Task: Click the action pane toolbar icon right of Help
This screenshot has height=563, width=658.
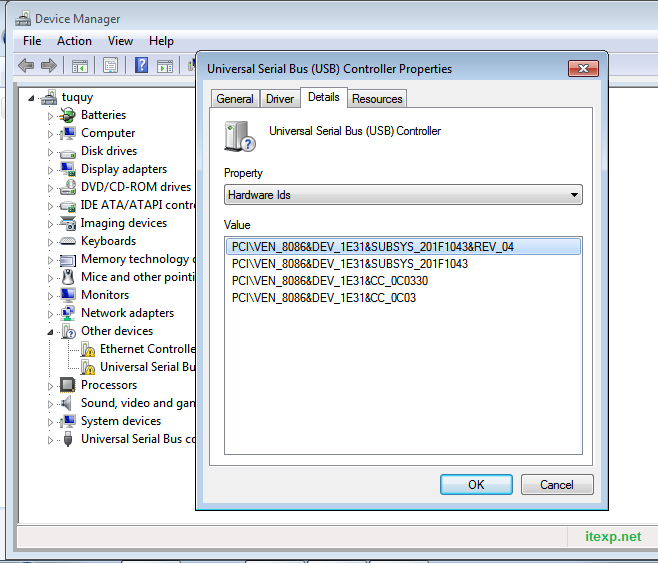Action: point(165,66)
